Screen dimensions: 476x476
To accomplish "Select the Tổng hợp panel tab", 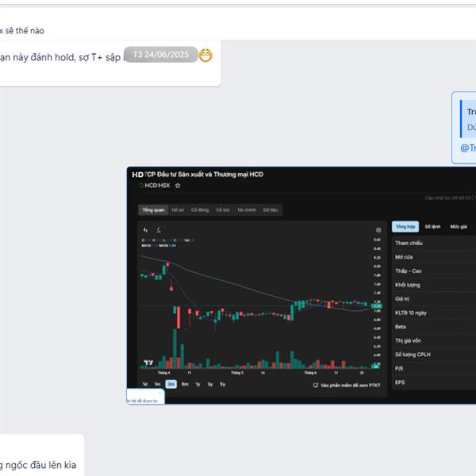I will click(405, 226).
